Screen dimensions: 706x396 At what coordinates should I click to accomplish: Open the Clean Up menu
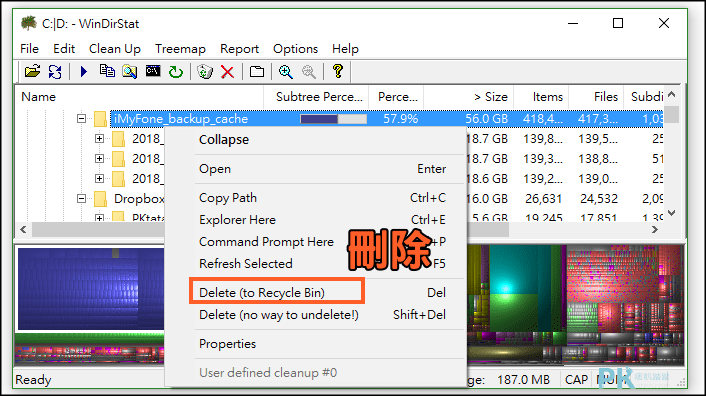coord(115,49)
